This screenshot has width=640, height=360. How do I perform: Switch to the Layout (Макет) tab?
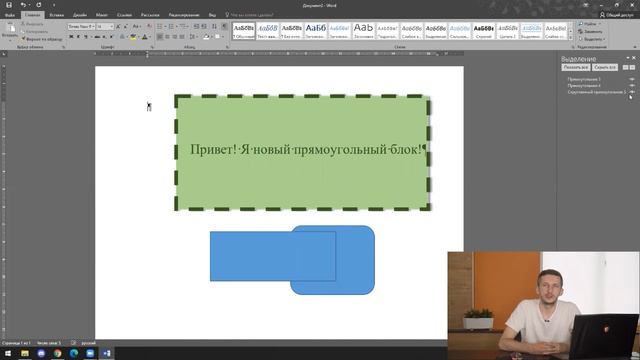click(x=102, y=15)
